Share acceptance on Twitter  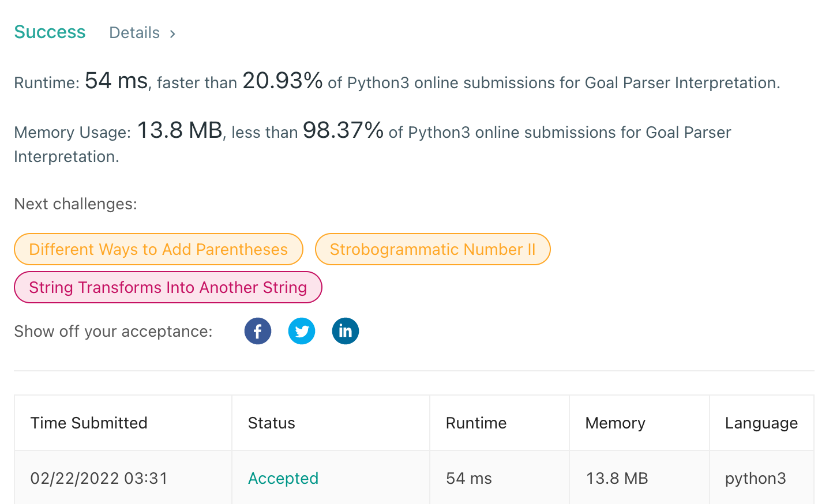[x=301, y=331]
